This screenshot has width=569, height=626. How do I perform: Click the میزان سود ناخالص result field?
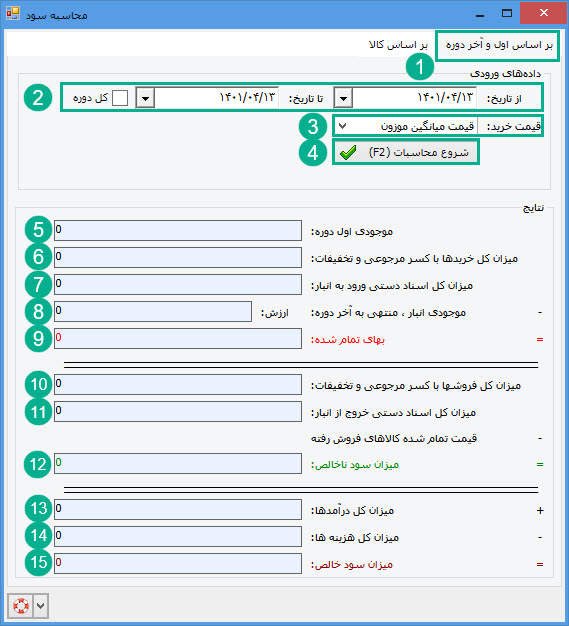pos(178,464)
